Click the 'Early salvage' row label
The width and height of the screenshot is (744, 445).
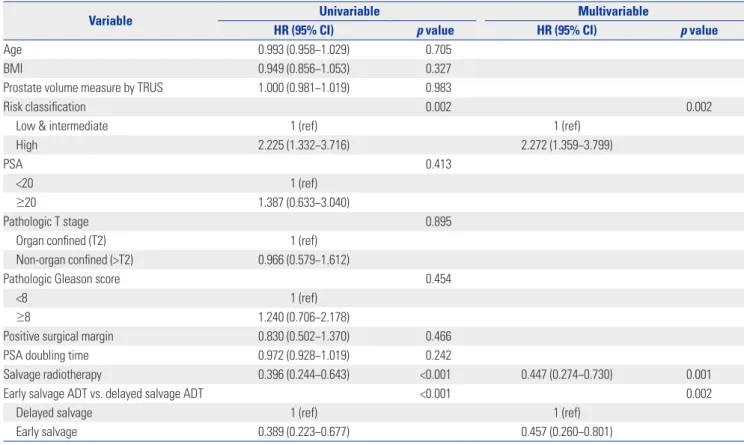pyautogui.click(x=46, y=432)
